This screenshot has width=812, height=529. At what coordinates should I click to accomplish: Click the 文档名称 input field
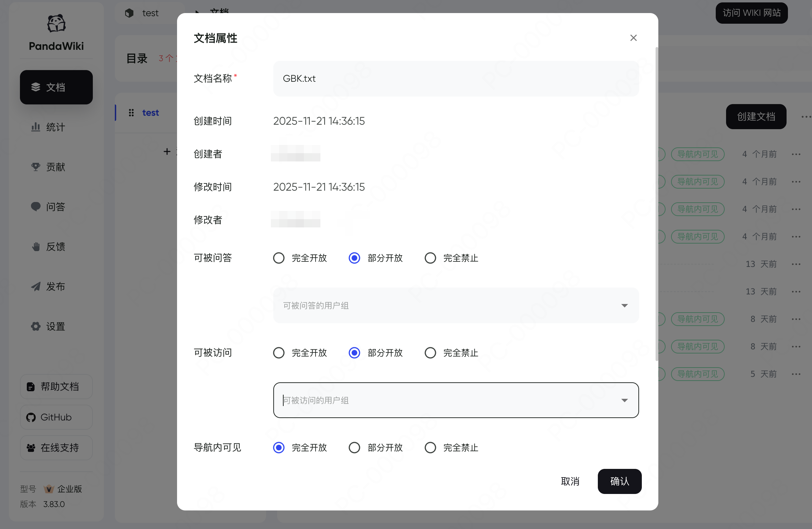click(456, 79)
